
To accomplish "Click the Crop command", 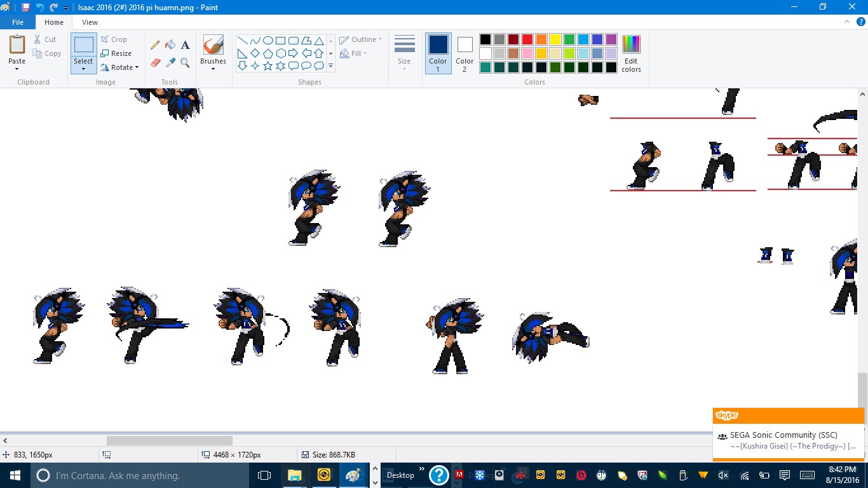I will coord(114,39).
